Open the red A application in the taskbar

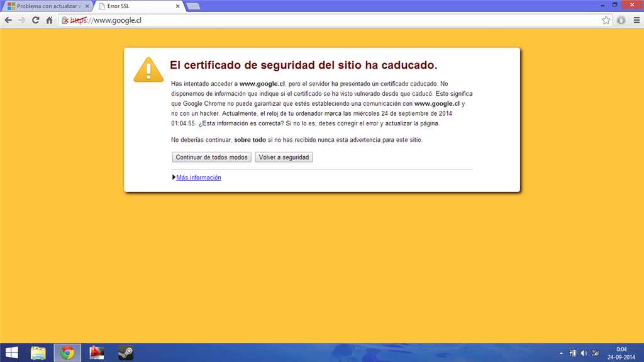click(x=96, y=353)
